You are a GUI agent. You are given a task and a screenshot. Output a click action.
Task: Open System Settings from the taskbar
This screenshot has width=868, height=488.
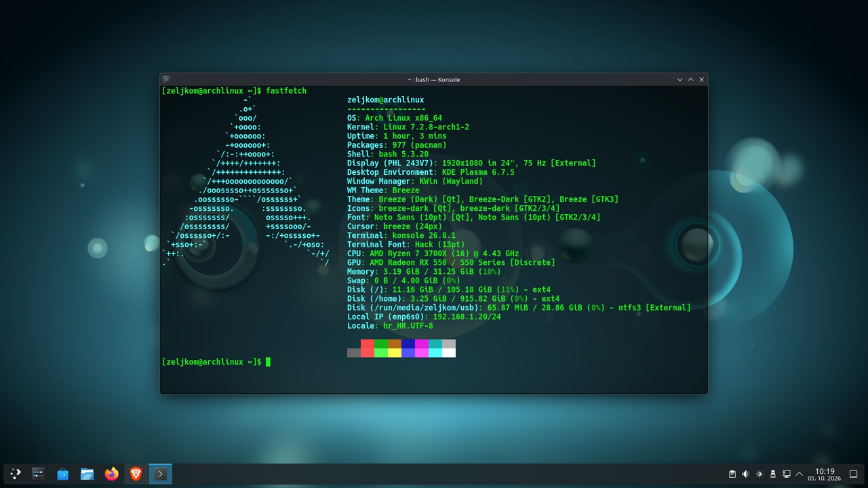pos(39,474)
